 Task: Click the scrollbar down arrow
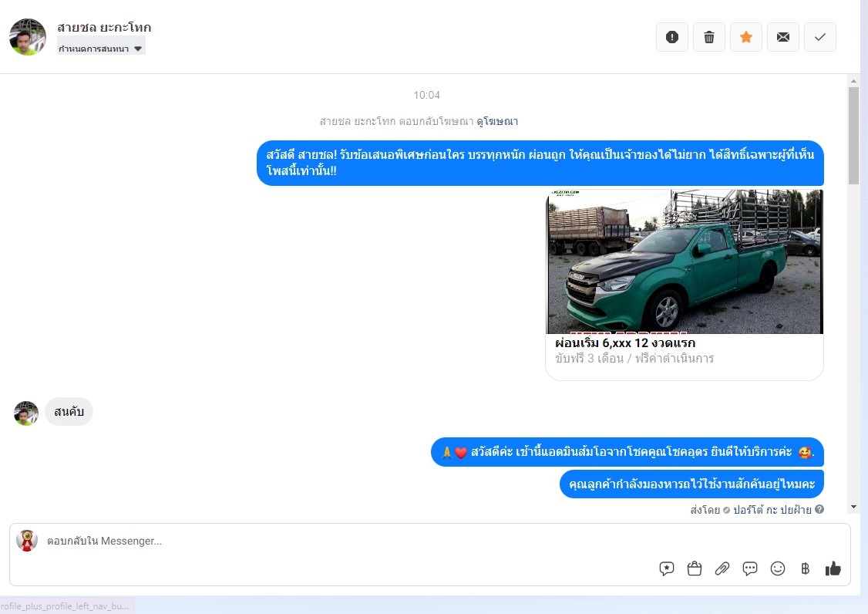click(x=853, y=507)
